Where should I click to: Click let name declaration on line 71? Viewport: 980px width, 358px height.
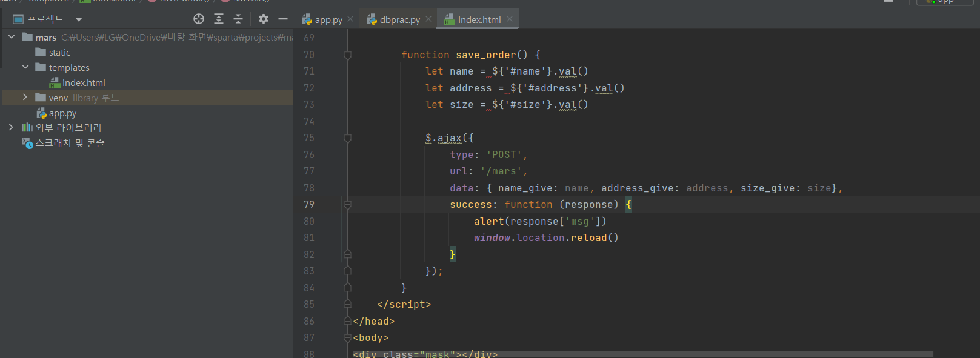pos(507,71)
